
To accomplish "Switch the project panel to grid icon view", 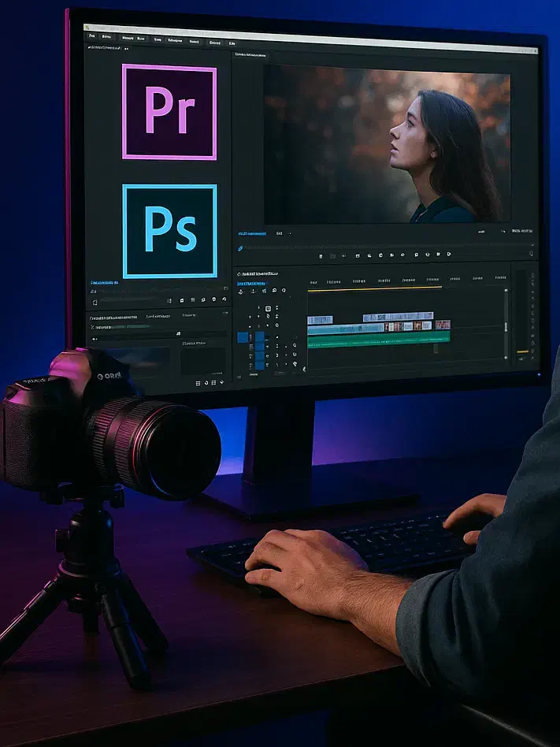I will (x=198, y=383).
